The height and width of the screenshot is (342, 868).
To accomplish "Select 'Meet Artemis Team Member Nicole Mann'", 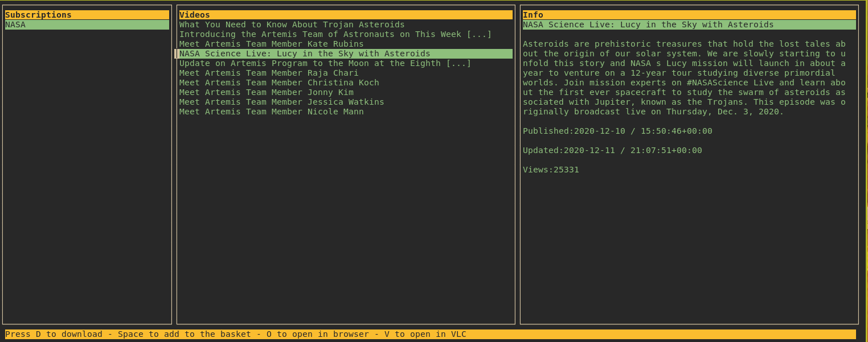I will [x=271, y=112].
